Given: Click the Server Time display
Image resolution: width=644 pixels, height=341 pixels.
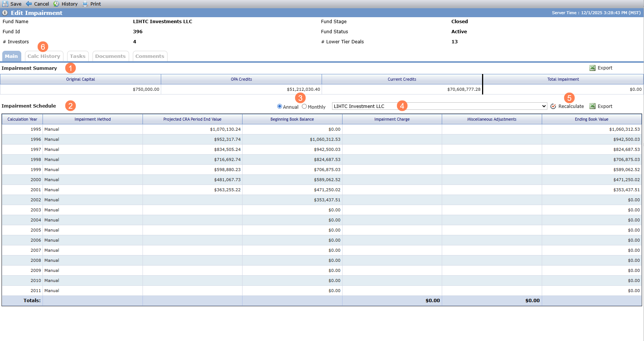Looking at the screenshot, I should pyautogui.click(x=596, y=13).
